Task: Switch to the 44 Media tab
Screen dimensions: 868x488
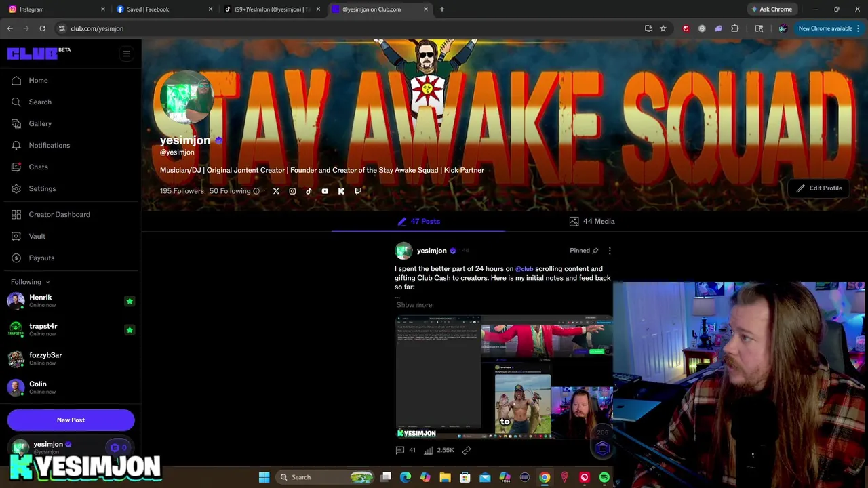Action: tap(592, 221)
